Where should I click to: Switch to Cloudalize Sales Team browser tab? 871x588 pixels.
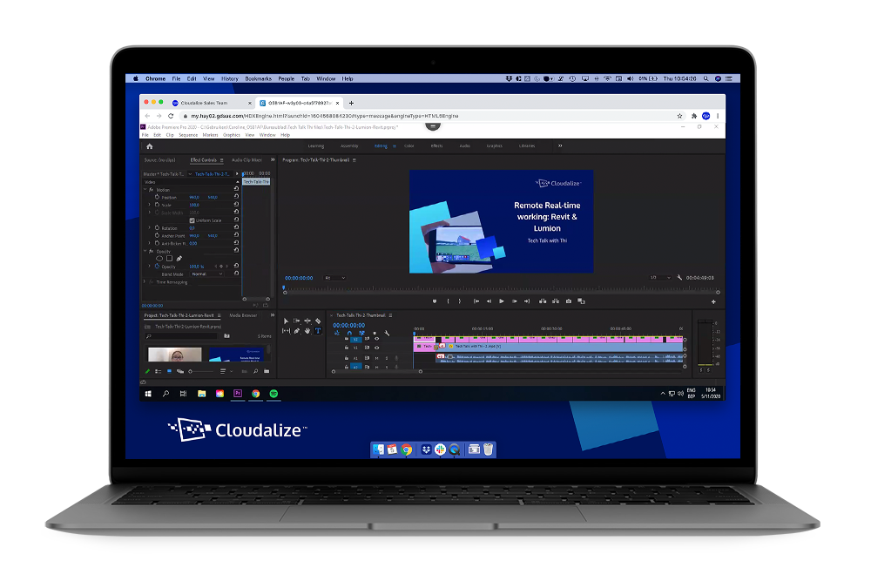[x=210, y=103]
